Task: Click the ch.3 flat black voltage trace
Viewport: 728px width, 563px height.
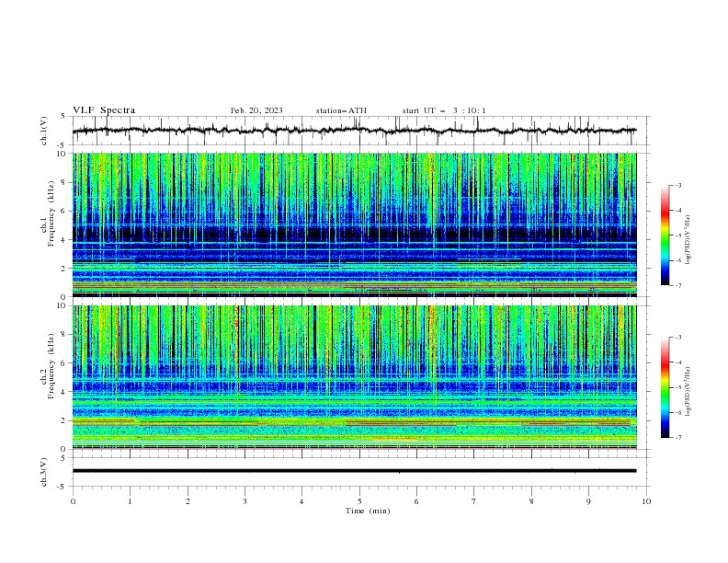Action: pos(354,471)
